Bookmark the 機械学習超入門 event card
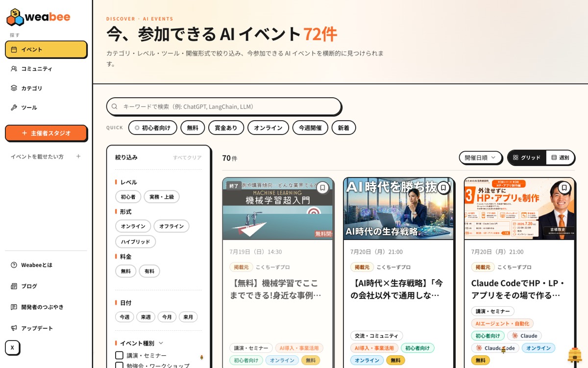Screen dimensions: 588x368 coord(322,187)
